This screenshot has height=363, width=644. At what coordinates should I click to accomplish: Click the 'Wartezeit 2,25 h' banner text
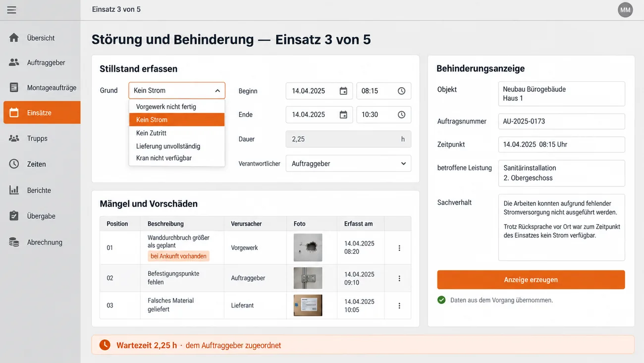pyautogui.click(x=147, y=345)
